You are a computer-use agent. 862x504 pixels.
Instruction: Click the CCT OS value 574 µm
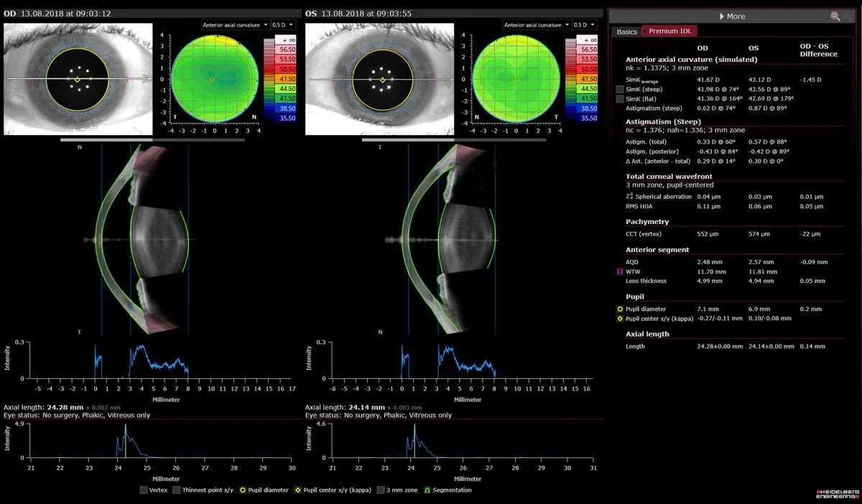pyautogui.click(x=759, y=234)
